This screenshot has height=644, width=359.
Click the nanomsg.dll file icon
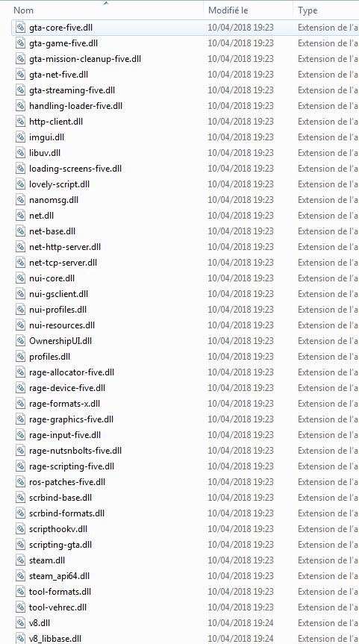[x=21, y=200]
